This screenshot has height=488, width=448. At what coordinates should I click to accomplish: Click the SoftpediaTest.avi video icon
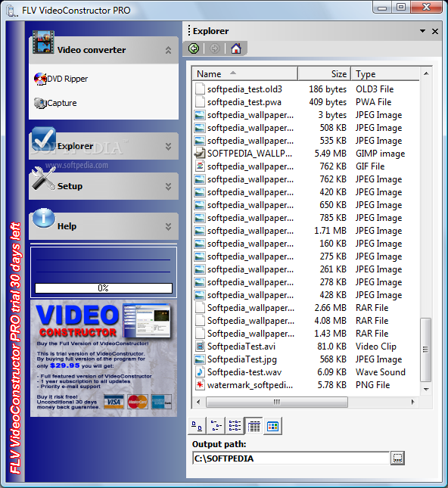point(200,347)
